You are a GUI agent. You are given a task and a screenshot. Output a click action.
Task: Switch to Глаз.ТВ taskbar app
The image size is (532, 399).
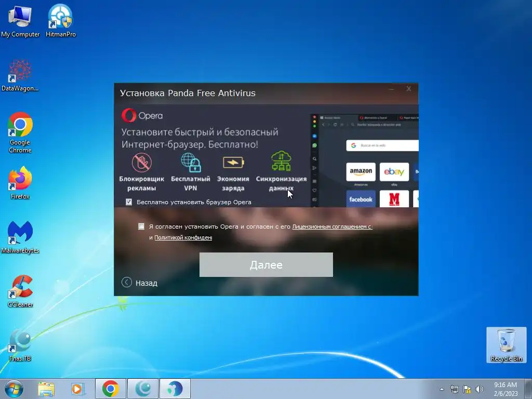[x=143, y=389]
